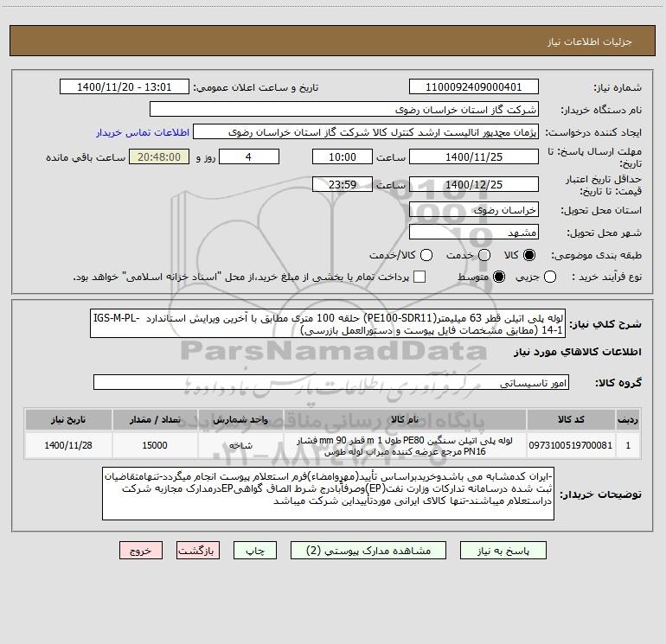Image resolution: width=666 pixels, height=644 pixels.
Task: Open the اطلاعات تماس خریدار link
Action: pyautogui.click(x=143, y=132)
